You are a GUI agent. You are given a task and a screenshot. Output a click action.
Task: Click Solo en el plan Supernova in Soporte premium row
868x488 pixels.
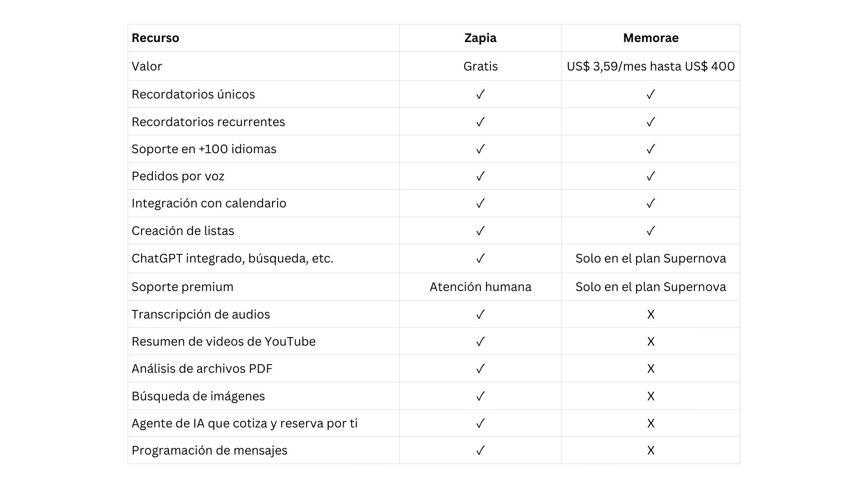tap(651, 287)
